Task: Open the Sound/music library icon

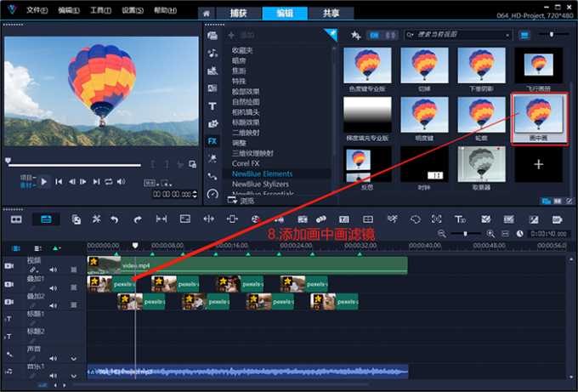Action: tap(212, 53)
